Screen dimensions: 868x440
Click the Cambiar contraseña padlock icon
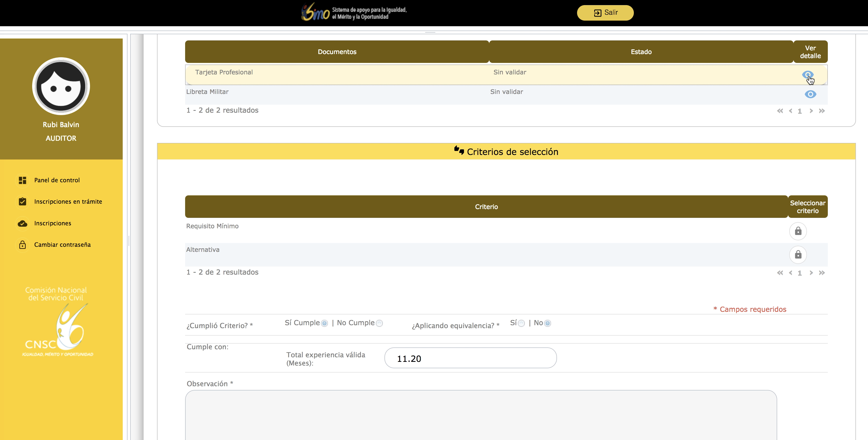pyautogui.click(x=23, y=245)
